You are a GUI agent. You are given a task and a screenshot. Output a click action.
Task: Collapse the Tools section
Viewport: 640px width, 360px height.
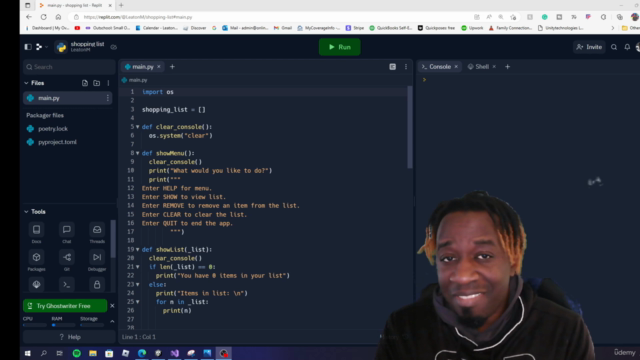coord(27,211)
